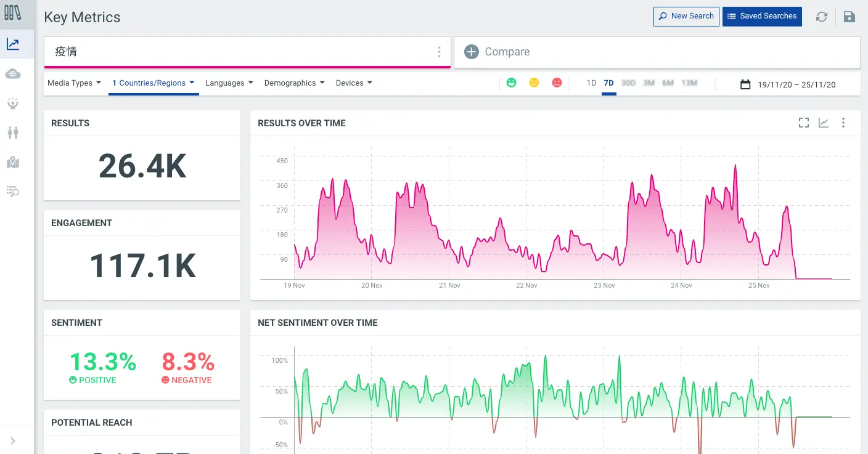Click the New Search button
Viewport: 868px width, 454px height.
coord(686,17)
